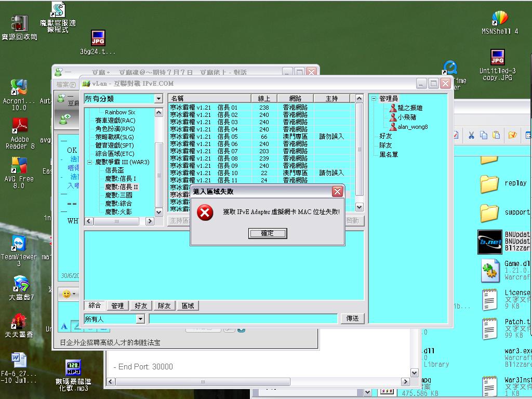Viewport: 532px width, 399px height.
Task: Switch to the 區域 tab
Action: pos(188,305)
